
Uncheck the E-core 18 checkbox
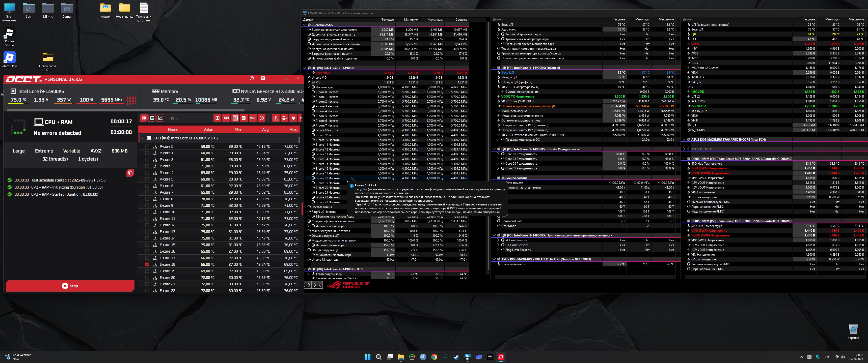coord(147,265)
